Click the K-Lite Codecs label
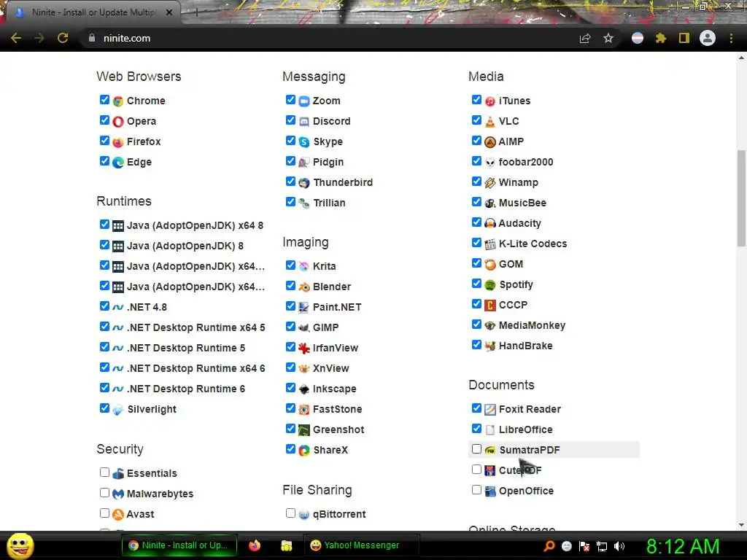747x560 pixels. (x=533, y=244)
